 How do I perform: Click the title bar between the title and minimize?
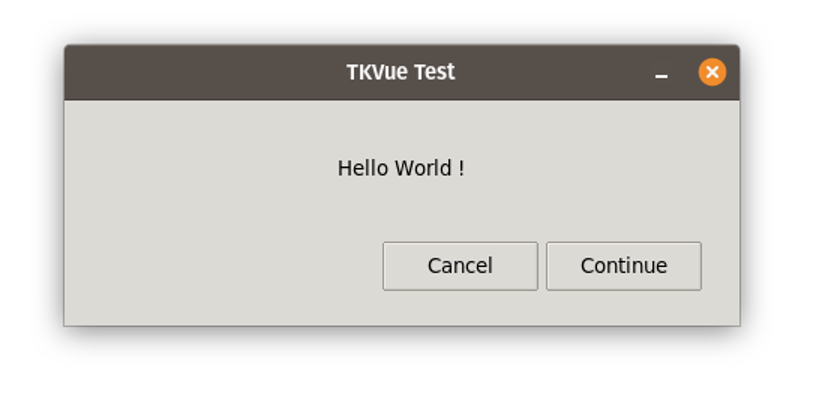tap(553, 72)
